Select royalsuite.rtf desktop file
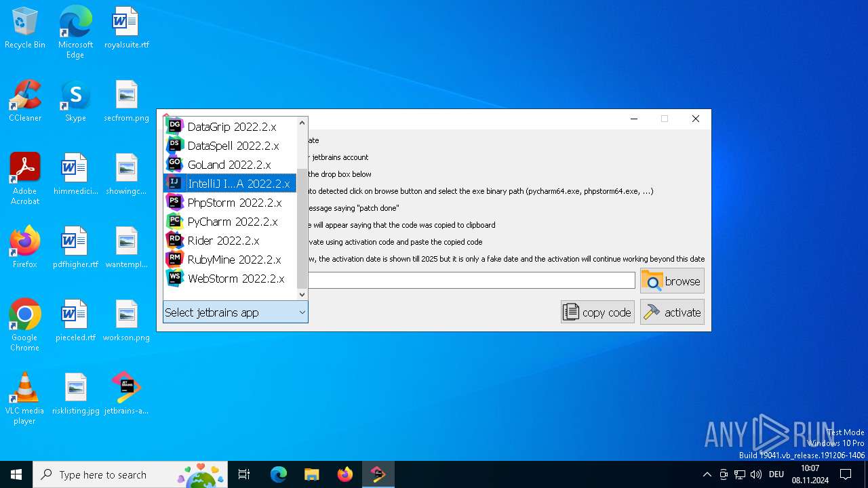The image size is (868, 488). (126, 28)
